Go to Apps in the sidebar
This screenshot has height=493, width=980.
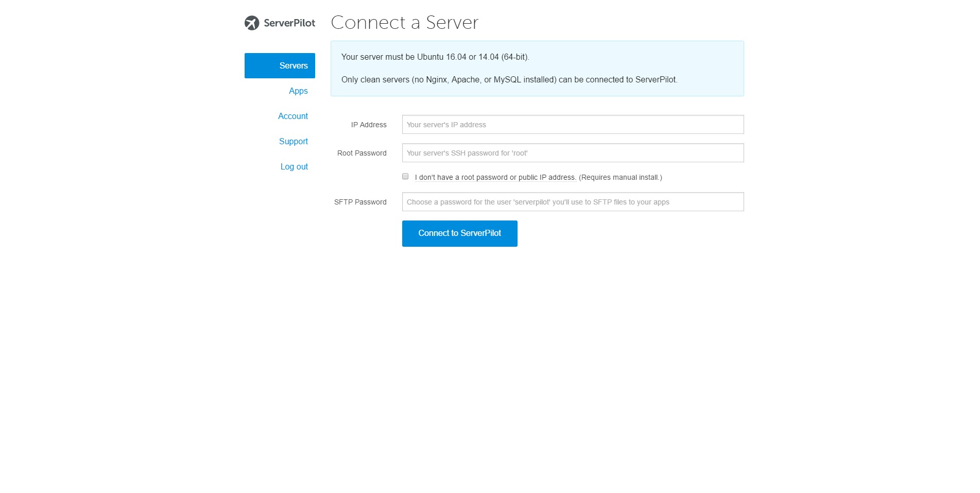298,91
